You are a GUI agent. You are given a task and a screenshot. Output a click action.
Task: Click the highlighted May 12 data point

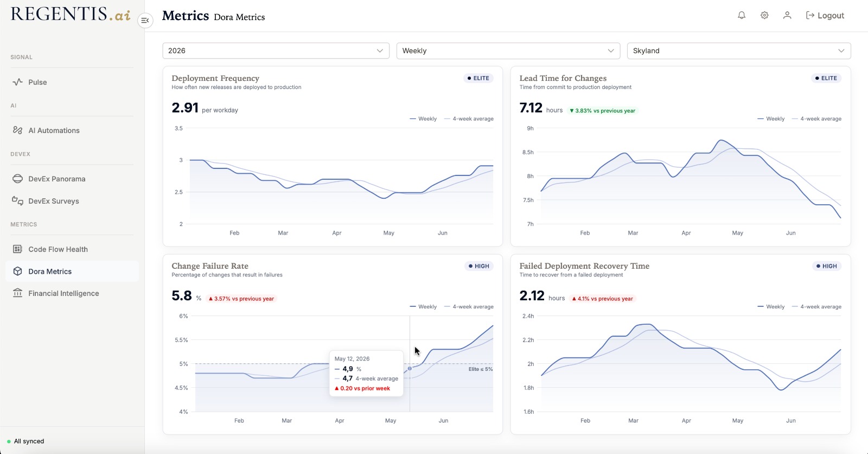pos(410,368)
